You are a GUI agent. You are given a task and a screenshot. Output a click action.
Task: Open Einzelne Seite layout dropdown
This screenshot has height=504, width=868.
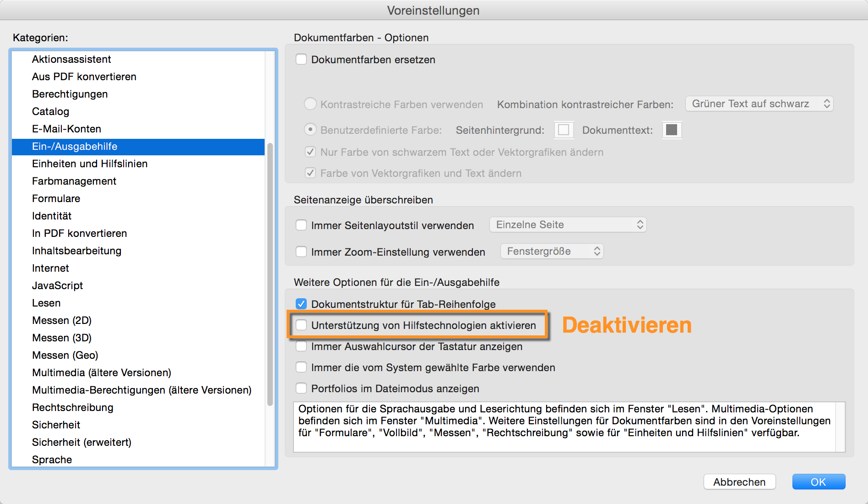[568, 225]
